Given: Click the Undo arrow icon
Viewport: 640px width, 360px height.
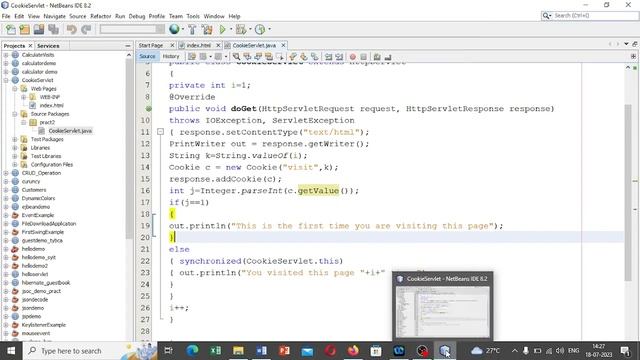Looking at the screenshot, I should pos(71,29).
